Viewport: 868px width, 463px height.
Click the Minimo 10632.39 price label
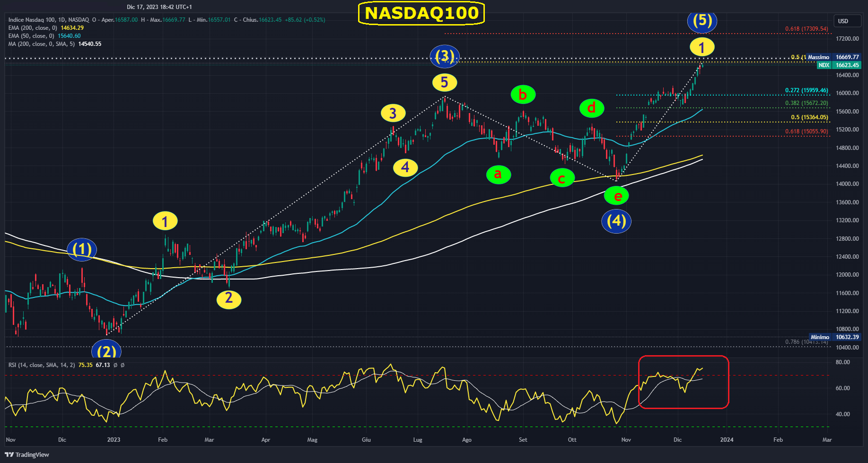(835, 337)
